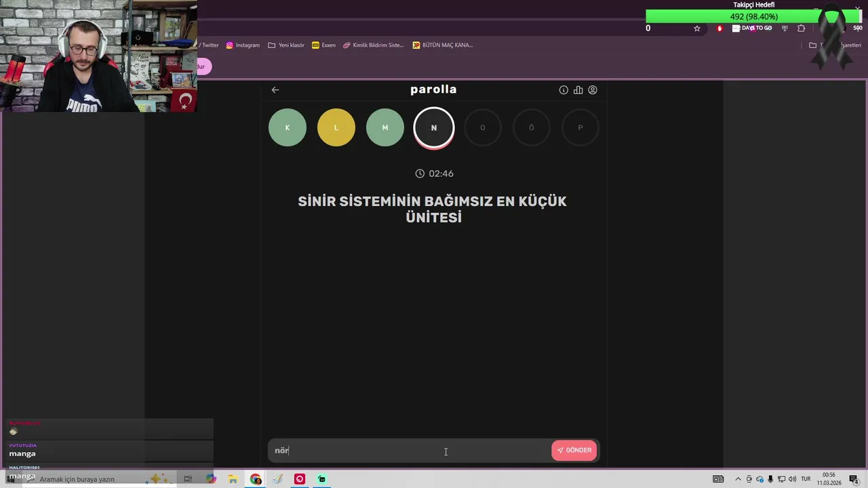Open the Paint palette taskbar icon
The width and height of the screenshot is (868, 488).
tap(277, 479)
